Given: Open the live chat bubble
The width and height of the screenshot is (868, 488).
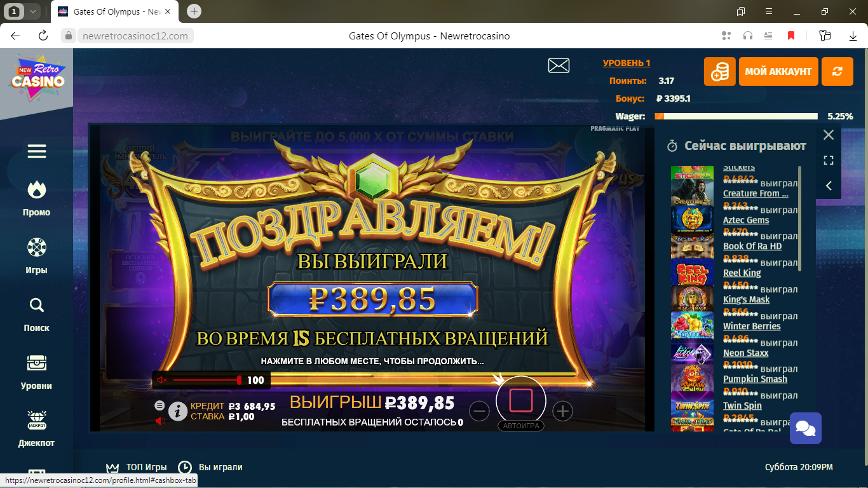Looking at the screenshot, I should pyautogui.click(x=806, y=428).
